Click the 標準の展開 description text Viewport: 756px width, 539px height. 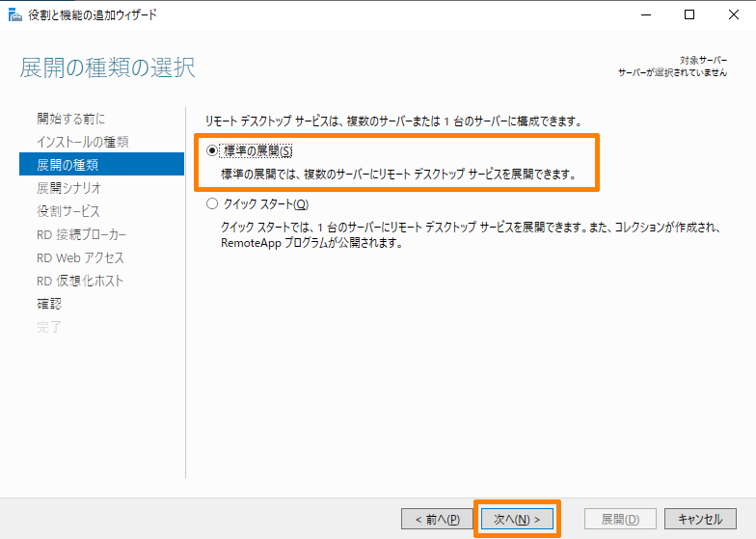coord(399,174)
